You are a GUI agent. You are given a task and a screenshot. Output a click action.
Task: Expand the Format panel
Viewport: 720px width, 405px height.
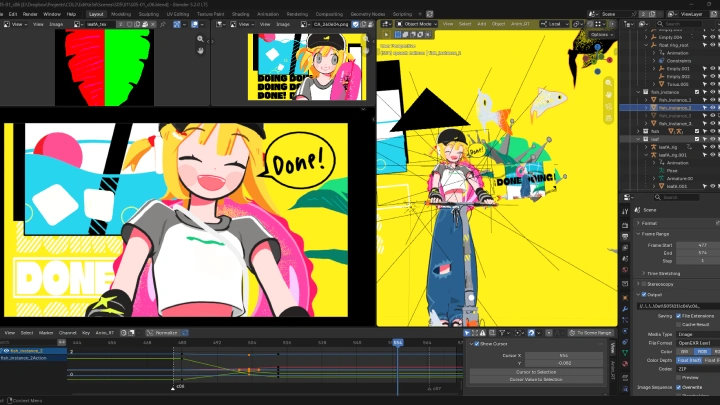(x=638, y=223)
